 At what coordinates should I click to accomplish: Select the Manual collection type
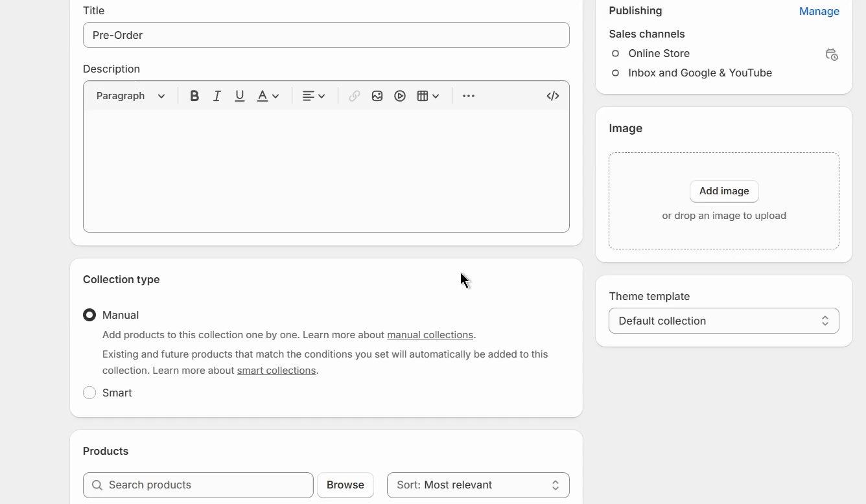click(89, 315)
